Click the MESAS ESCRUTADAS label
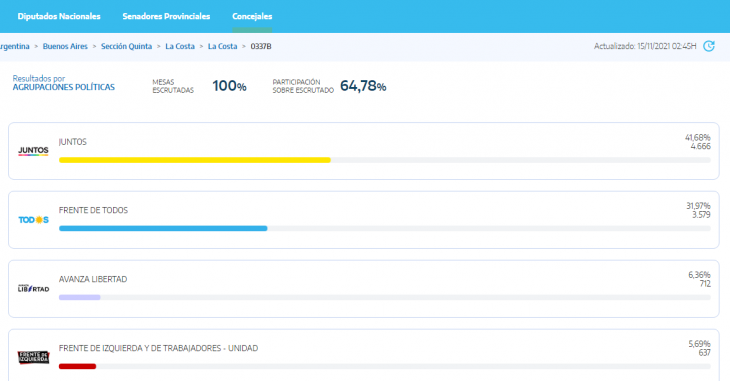 (173, 86)
